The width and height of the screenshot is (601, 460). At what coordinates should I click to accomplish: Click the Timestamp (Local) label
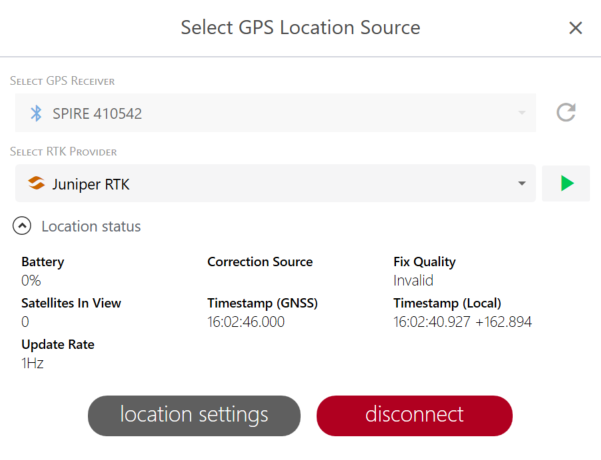(447, 303)
